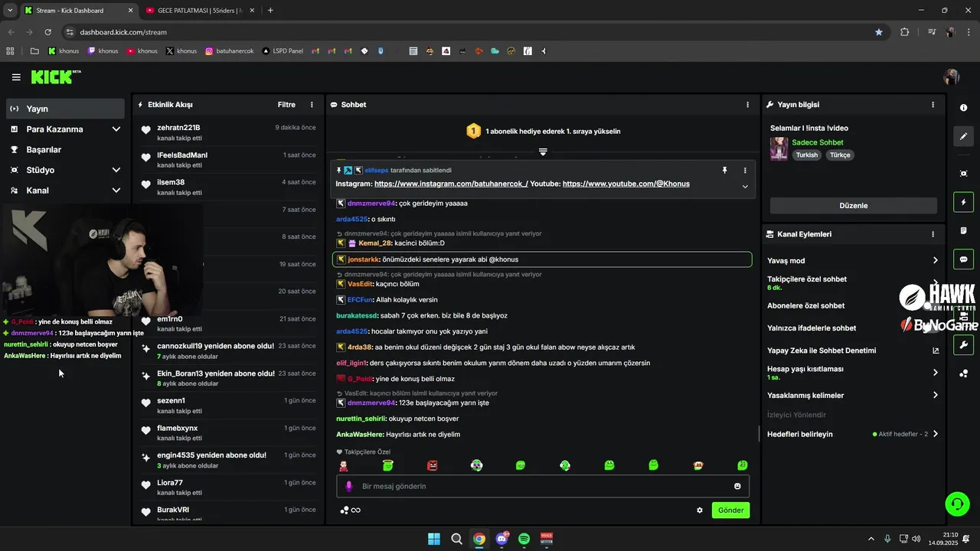Open the emoji picker in message box
The image size is (980, 551).
[737, 486]
